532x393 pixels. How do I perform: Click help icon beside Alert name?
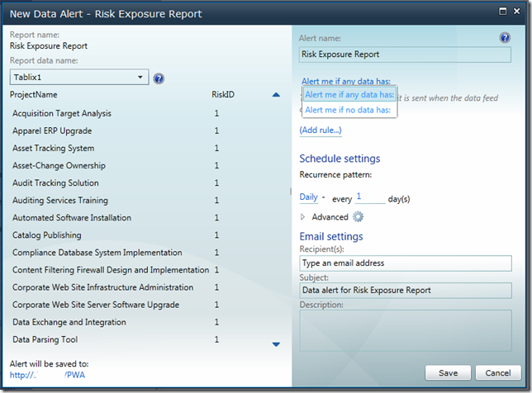[x=505, y=38]
